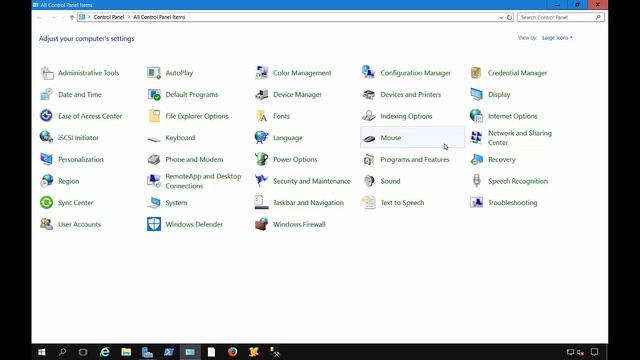This screenshot has width=640, height=360.
Task: Open the Date and Time icon
Action: tap(47, 95)
